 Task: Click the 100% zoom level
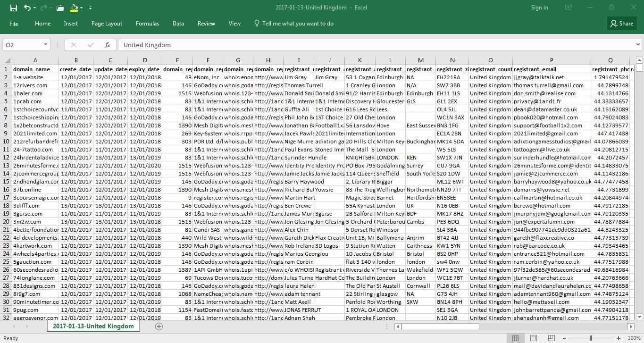point(634,338)
